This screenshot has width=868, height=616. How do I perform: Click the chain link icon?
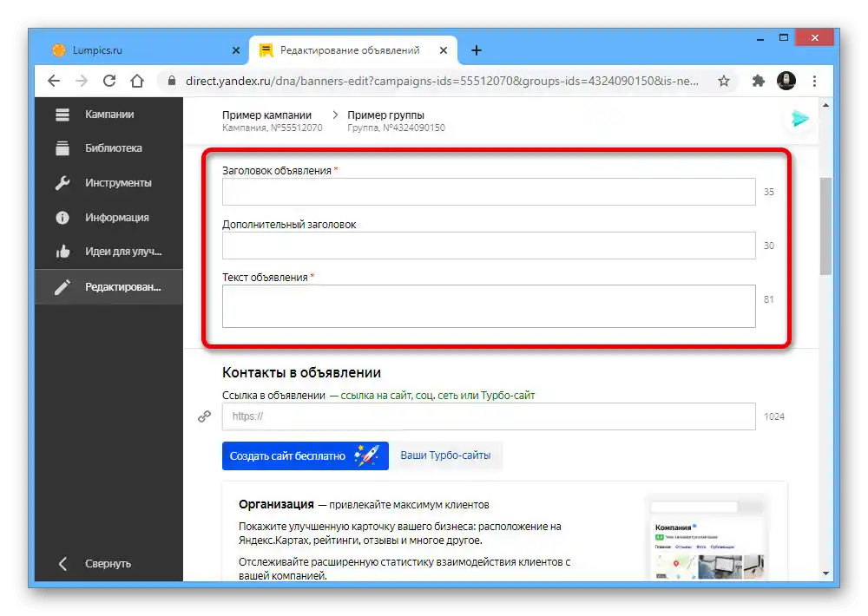tap(204, 416)
